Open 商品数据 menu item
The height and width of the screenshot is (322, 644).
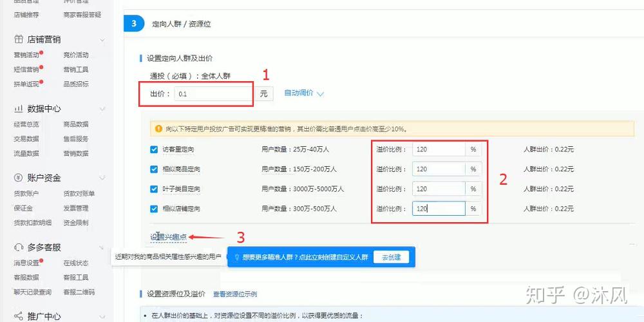coord(76,124)
